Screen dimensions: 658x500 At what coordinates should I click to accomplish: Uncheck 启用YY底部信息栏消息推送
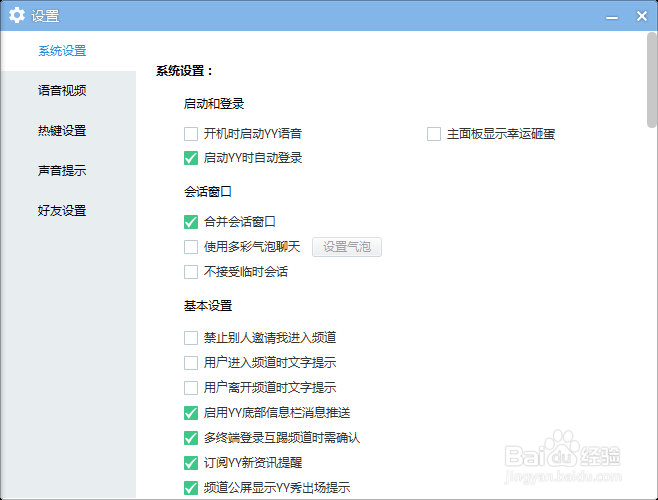click(x=191, y=413)
